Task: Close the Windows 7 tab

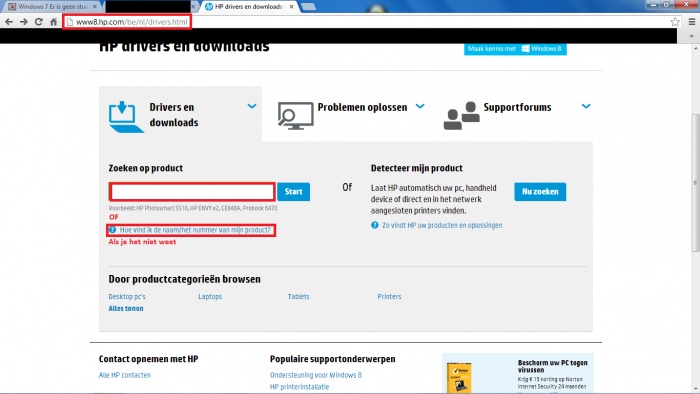Action: [x=95, y=7]
